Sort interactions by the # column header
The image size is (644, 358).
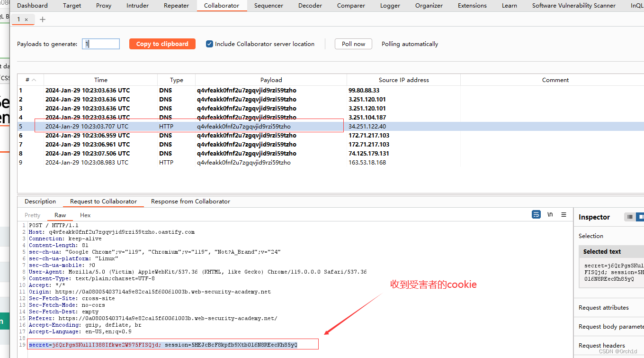pos(31,80)
